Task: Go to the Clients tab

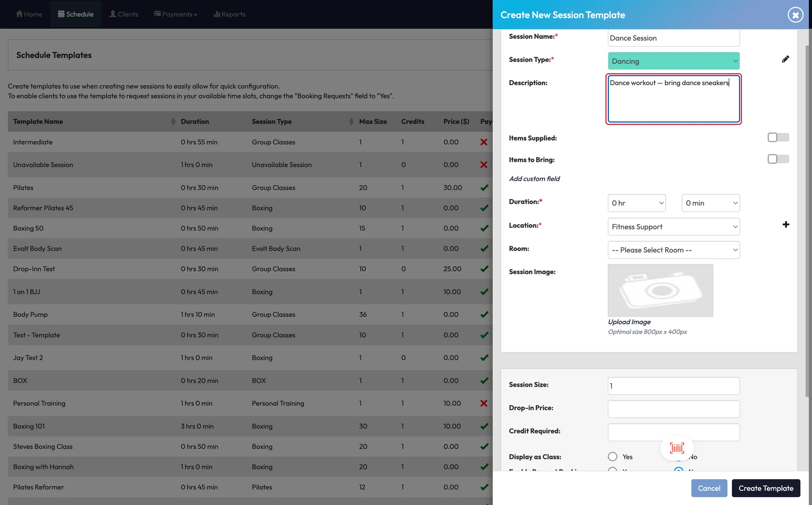Action: point(124,14)
